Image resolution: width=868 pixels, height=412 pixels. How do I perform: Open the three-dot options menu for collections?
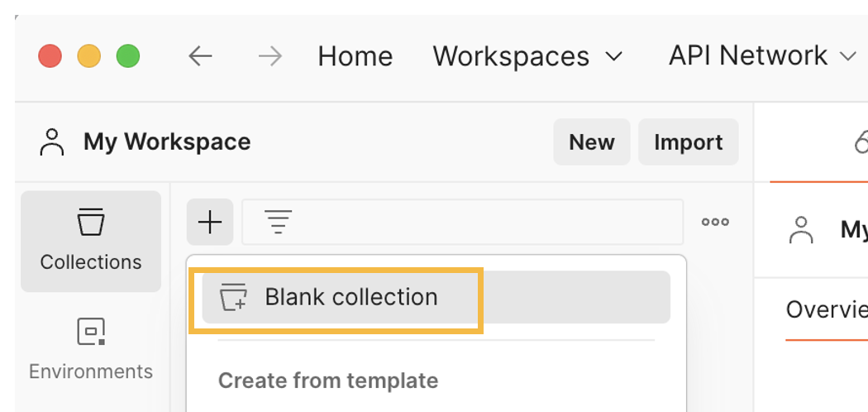click(715, 222)
